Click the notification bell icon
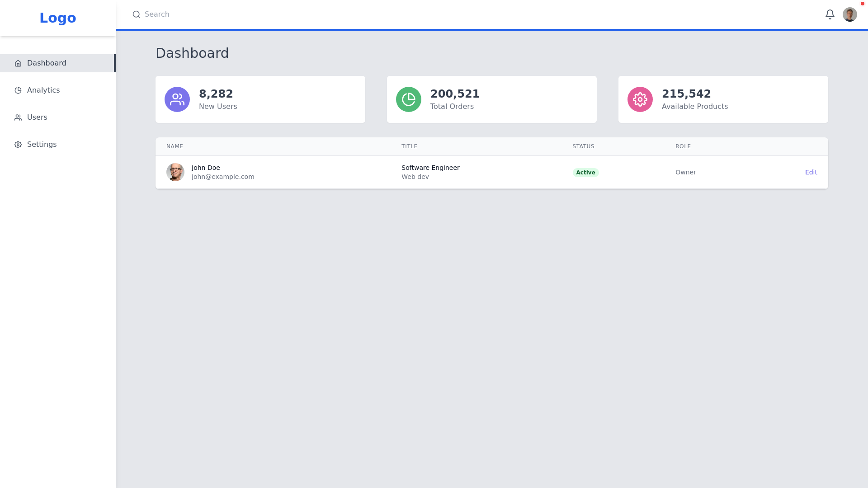Screen dimensions: 868x488 click(x=830, y=14)
